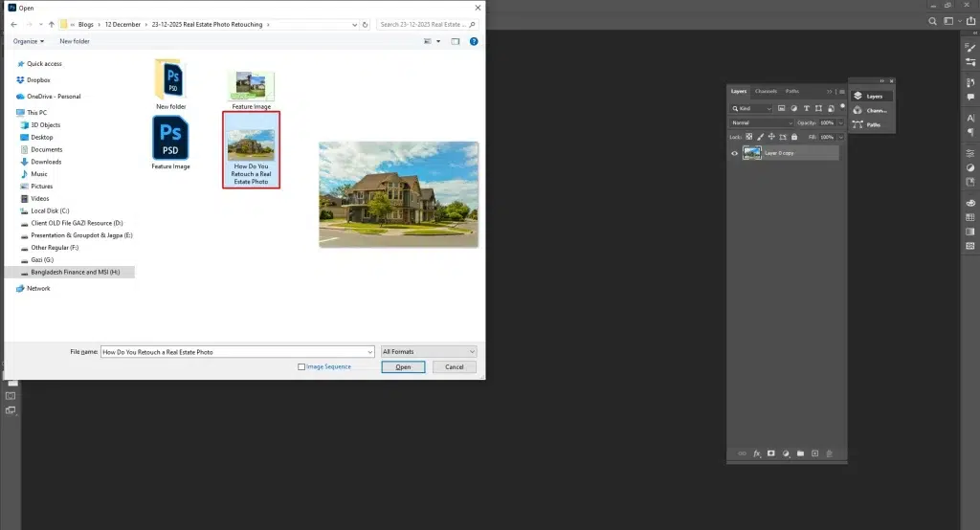
Task: Select the Feature Image PSD file
Action: point(170,143)
